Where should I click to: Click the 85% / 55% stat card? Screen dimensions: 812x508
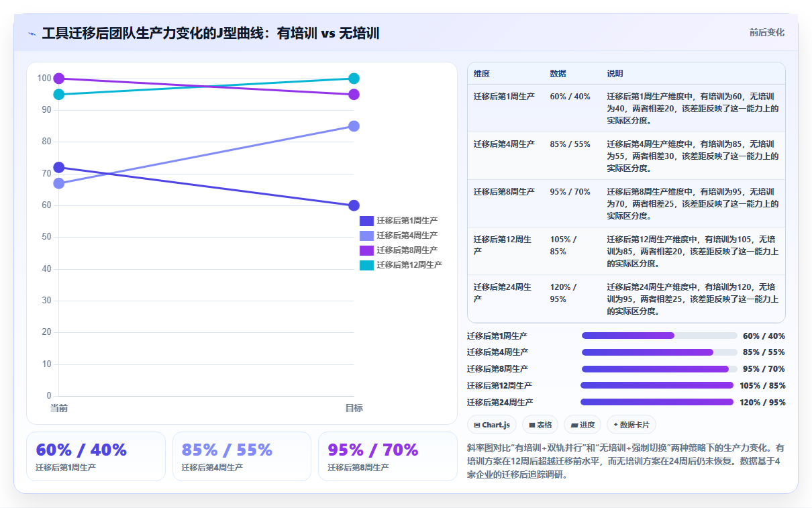(x=242, y=456)
